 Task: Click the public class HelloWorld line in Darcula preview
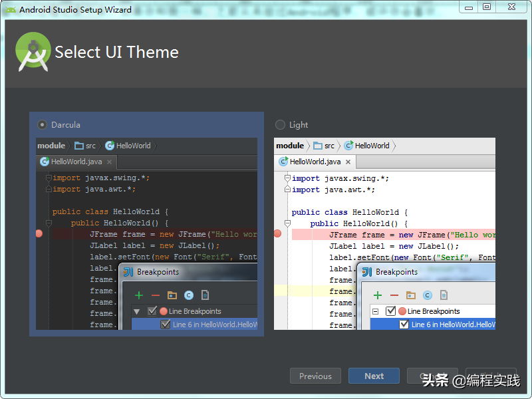point(110,211)
